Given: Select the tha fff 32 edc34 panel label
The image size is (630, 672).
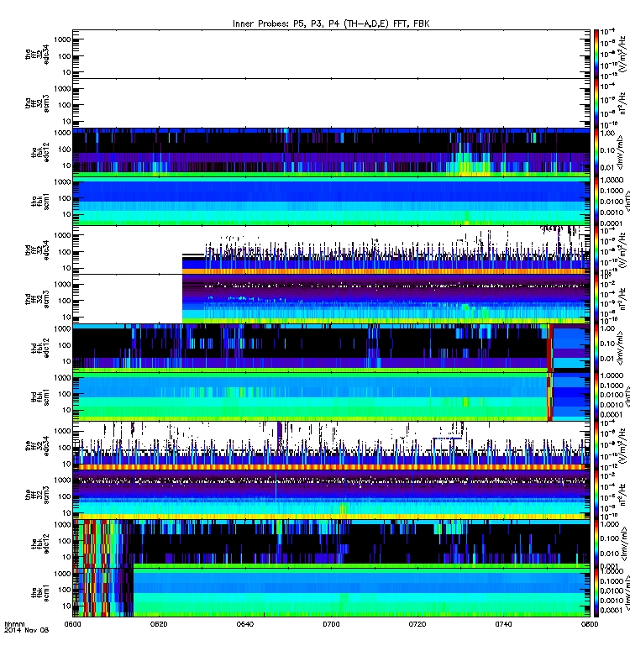Looking at the screenshot, I should coord(37,54).
